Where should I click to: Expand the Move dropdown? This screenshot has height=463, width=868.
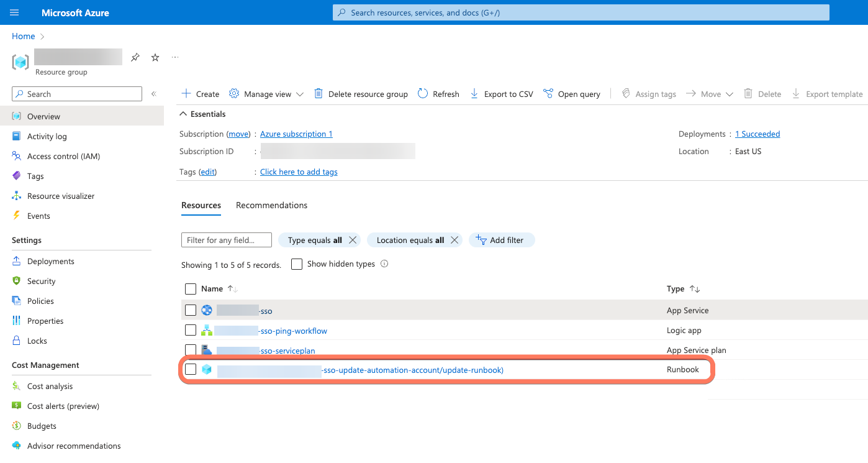pyautogui.click(x=730, y=94)
